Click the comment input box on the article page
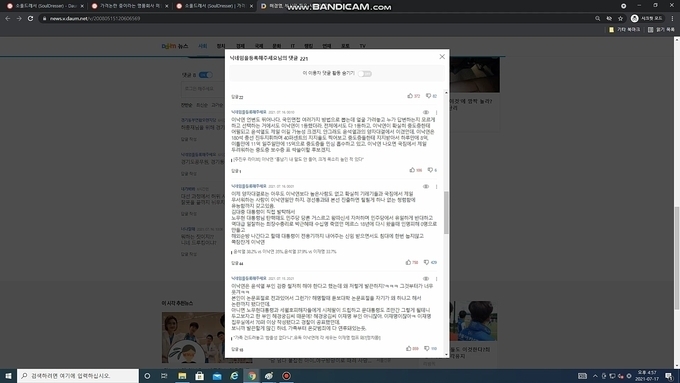This screenshot has height=383, width=680. point(203,89)
